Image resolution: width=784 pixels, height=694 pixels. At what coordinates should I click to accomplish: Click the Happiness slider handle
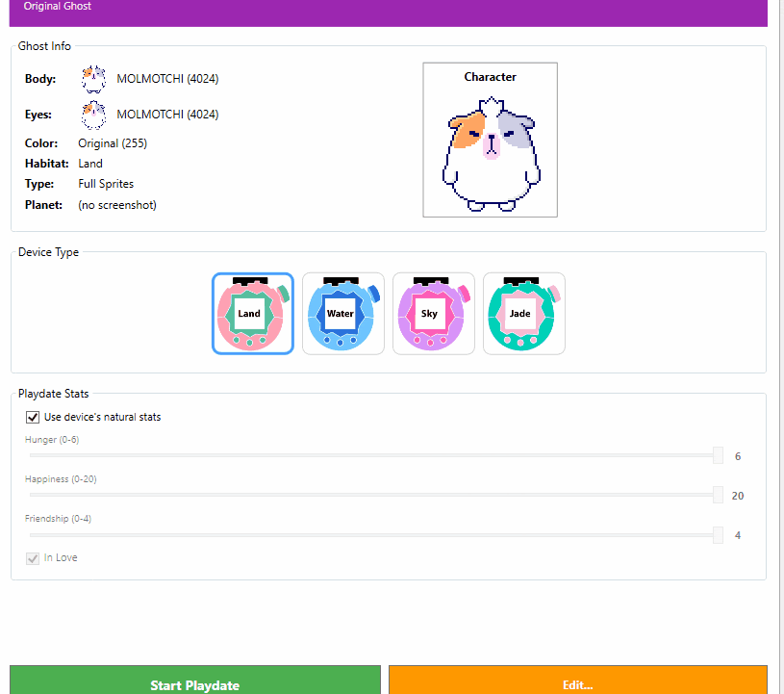coord(718,496)
